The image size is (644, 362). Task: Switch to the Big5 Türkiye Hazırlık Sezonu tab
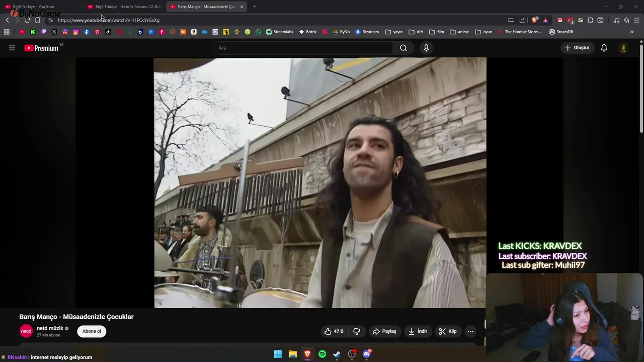(x=123, y=7)
